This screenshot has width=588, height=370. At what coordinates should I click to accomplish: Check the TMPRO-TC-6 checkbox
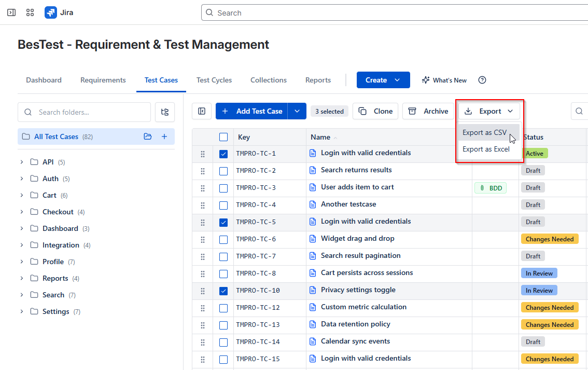223,239
